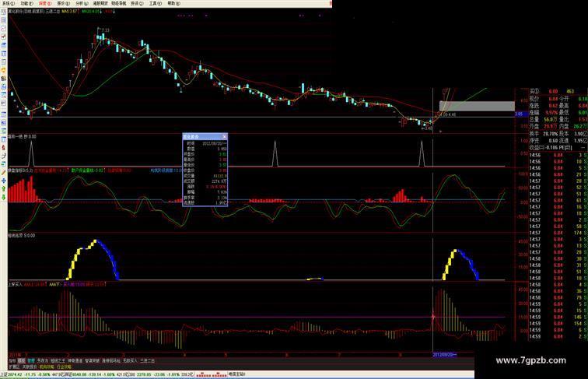Click the 2012/08/20 date marker on axis
Image resolution: width=588 pixels, height=379 pixels.
445,354
